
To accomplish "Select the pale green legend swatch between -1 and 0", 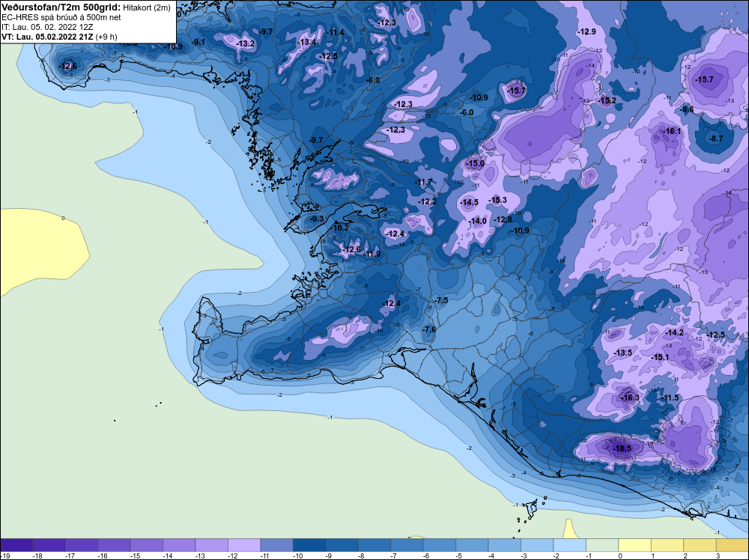I will coord(602,545).
